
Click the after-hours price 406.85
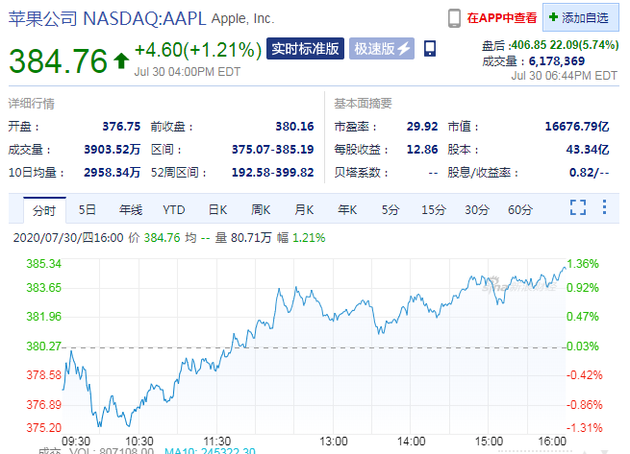pos(530,45)
